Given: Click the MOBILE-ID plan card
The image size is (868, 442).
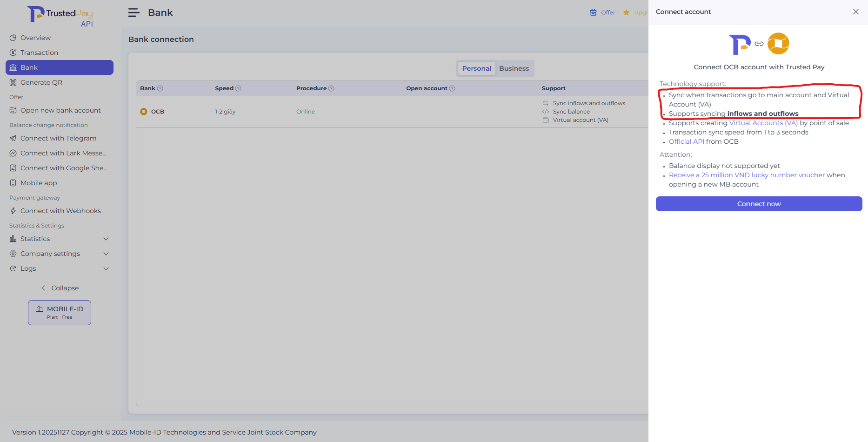Looking at the screenshot, I should (60, 313).
